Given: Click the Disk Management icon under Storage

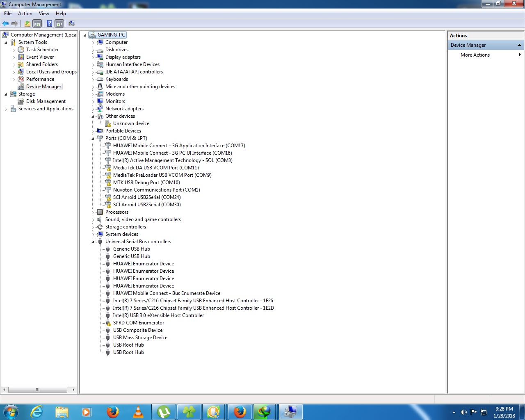Looking at the screenshot, I should click(x=21, y=101).
